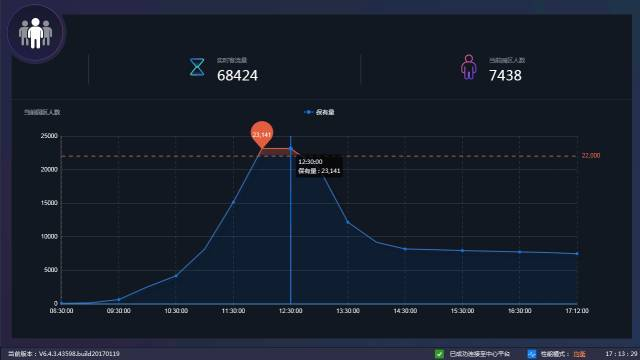Click the version text V6.4.3.43598.build20170119

(x=79, y=354)
